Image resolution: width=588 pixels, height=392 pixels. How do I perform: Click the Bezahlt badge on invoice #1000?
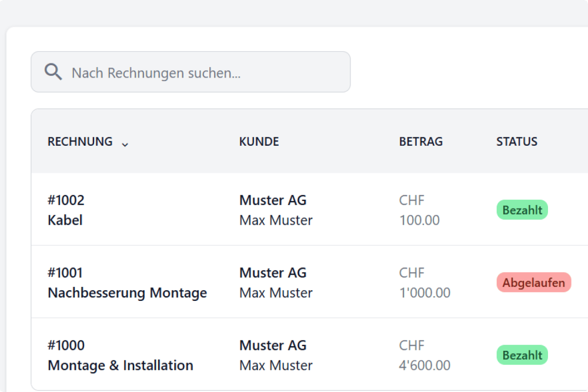point(522,355)
